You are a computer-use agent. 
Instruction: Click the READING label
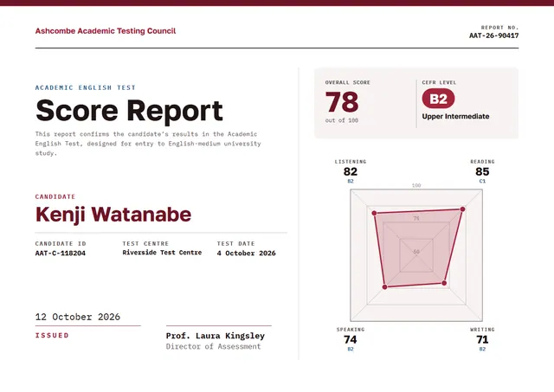[x=482, y=162]
